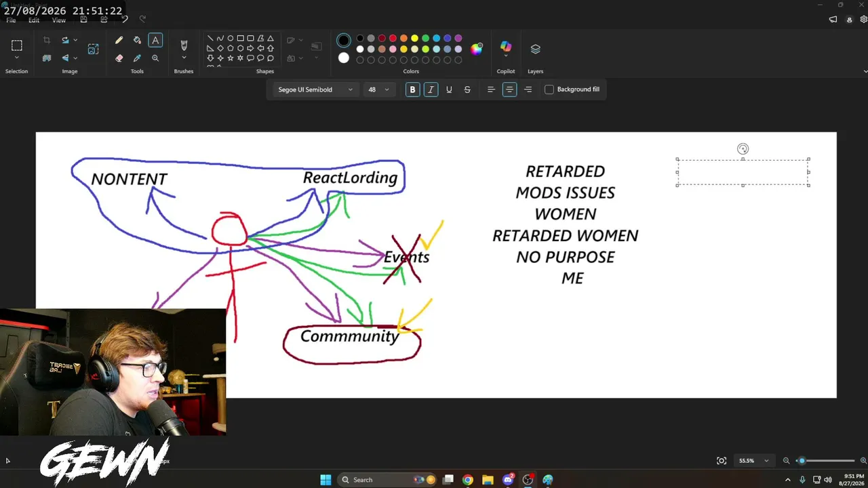Open the Edit menu
Screen dimensions: 868x488
34,20
